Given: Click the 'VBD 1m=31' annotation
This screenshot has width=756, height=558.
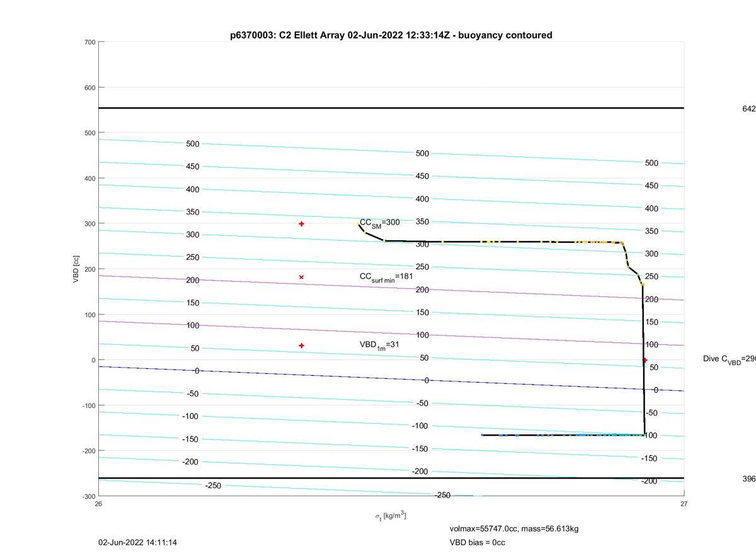Looking at the screenshot, I should pos(379,346).
